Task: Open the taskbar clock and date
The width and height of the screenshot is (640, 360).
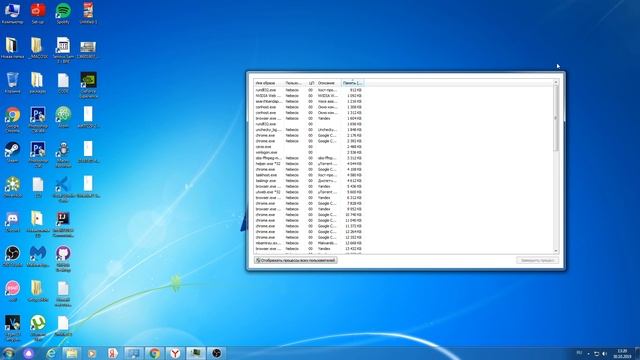Action: tap(622, 353)
